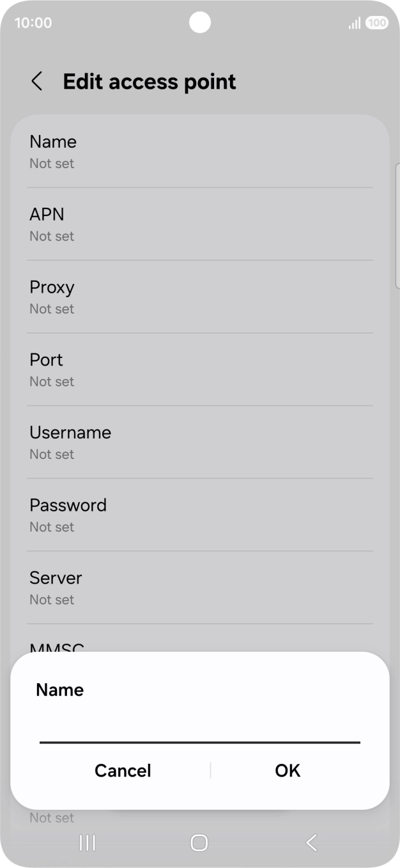Open the APN setting field
This screenshot has height=868, width=400.
pos(200,224)
